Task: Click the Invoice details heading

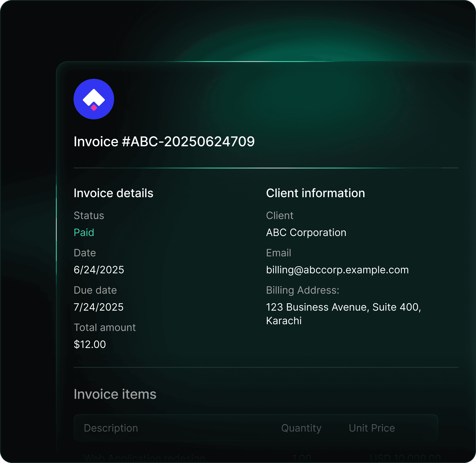Action: coord(113,193)
